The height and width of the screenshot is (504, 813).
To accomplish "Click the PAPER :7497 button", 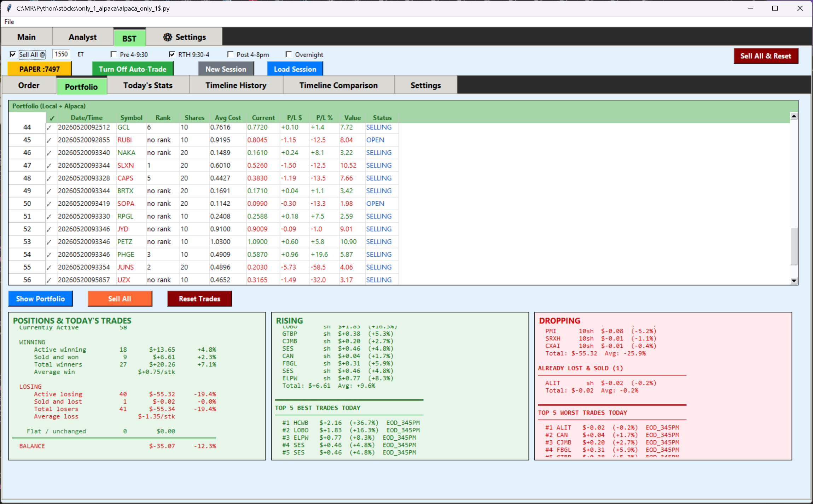I will (39, 69).
